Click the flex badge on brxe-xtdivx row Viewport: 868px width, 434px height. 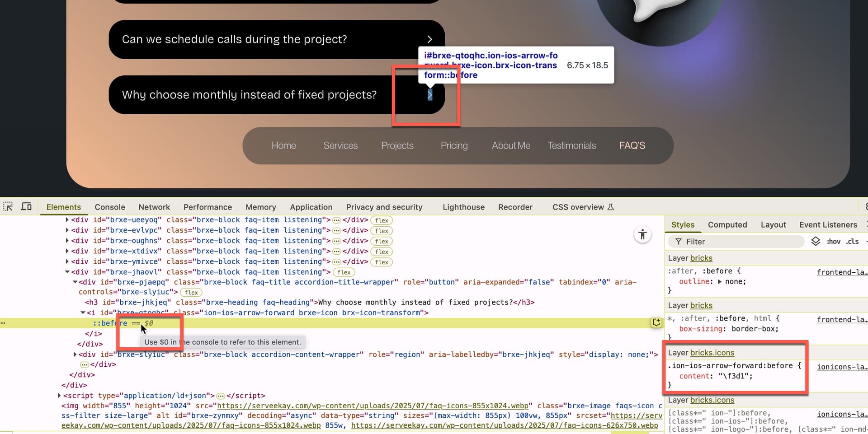pos(382,252)
